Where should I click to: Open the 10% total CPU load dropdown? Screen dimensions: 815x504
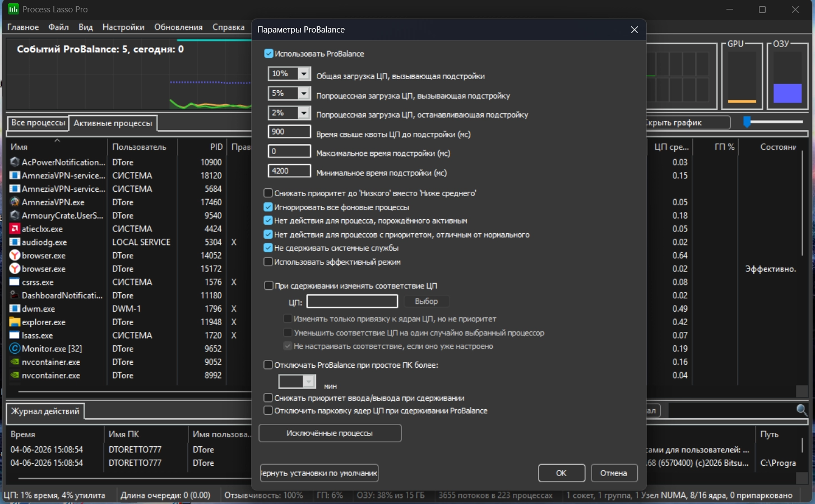pos(304,73)
